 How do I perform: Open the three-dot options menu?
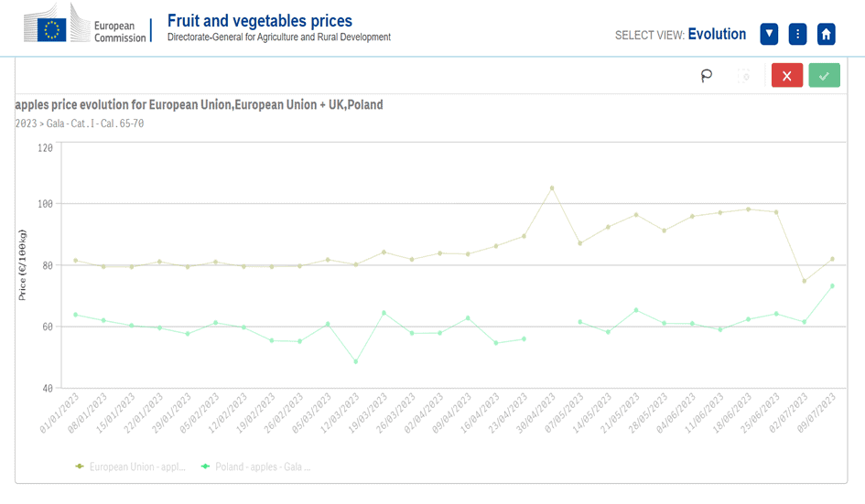point(797,34)
